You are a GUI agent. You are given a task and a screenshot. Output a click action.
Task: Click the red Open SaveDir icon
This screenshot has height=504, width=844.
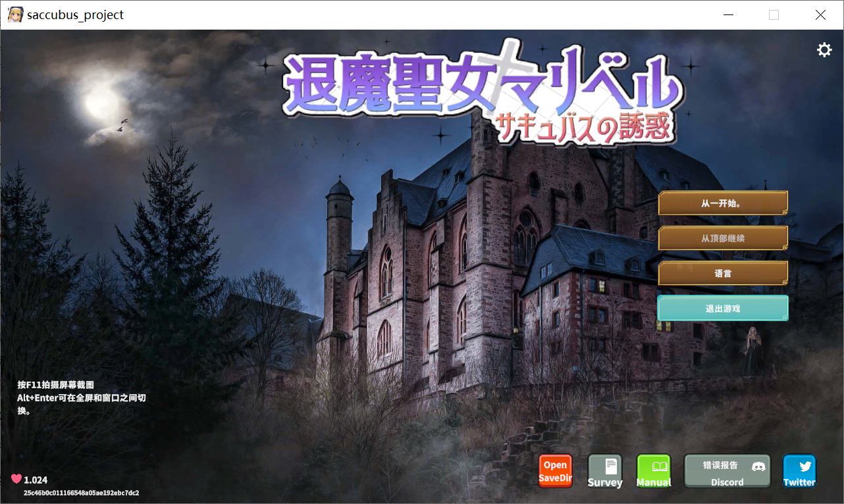555,471
